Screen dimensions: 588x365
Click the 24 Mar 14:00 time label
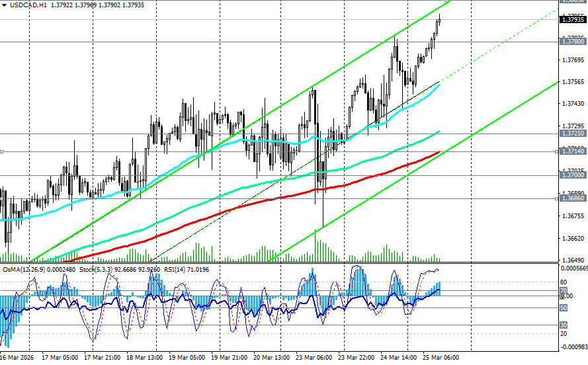point(399,358)
